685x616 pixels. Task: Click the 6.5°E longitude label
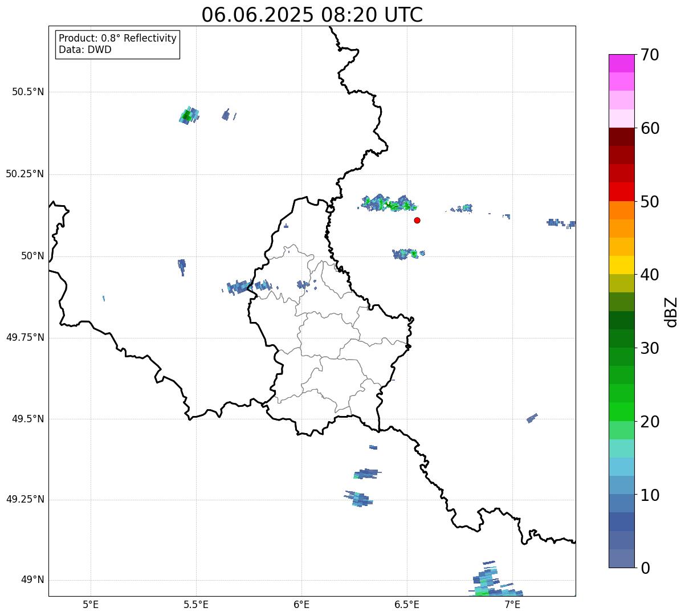(x=407, y=605)
